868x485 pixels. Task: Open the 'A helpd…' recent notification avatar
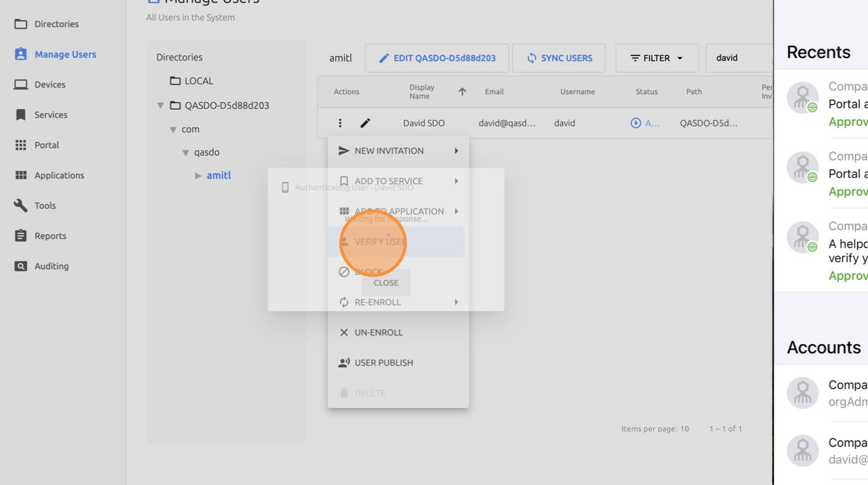pos(802,238)
